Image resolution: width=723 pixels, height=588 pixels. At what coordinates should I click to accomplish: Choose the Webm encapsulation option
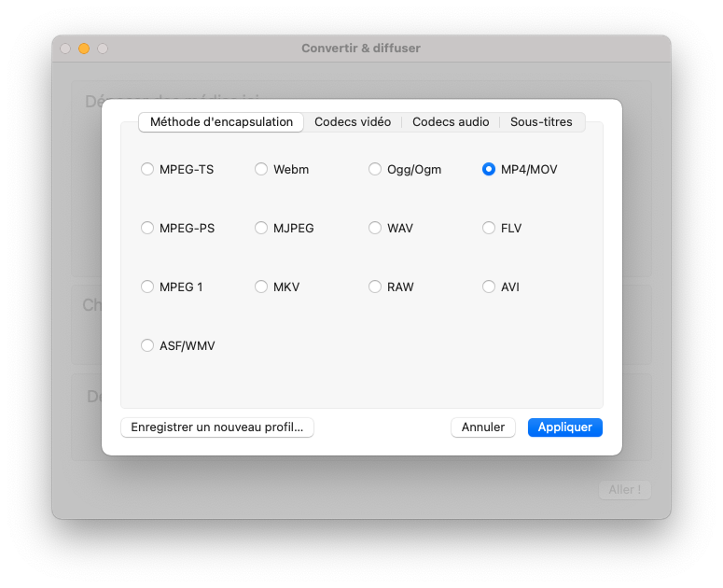261,169
